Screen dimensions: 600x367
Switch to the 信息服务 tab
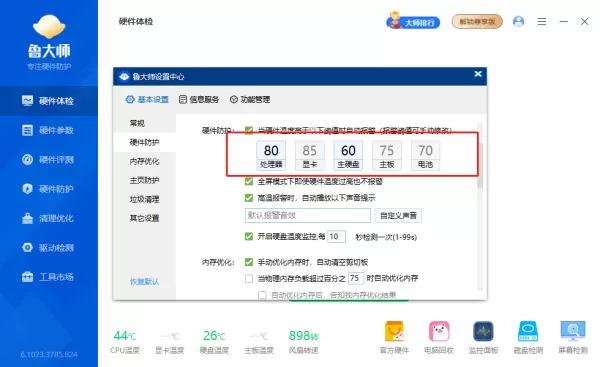(199, 99)
